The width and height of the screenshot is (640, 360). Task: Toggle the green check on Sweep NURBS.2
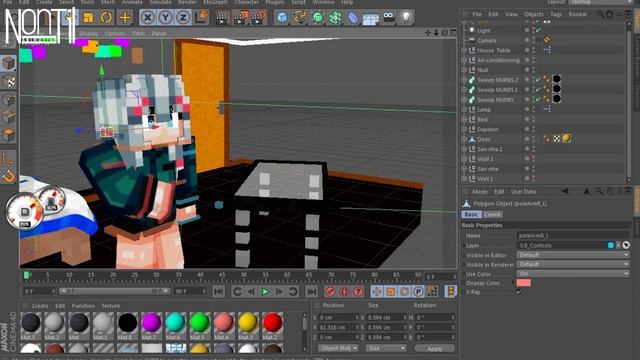coord(538,80)
